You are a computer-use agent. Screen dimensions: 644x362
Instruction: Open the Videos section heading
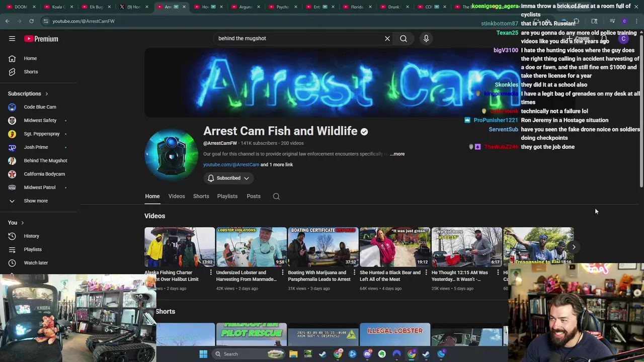[155, 216]
